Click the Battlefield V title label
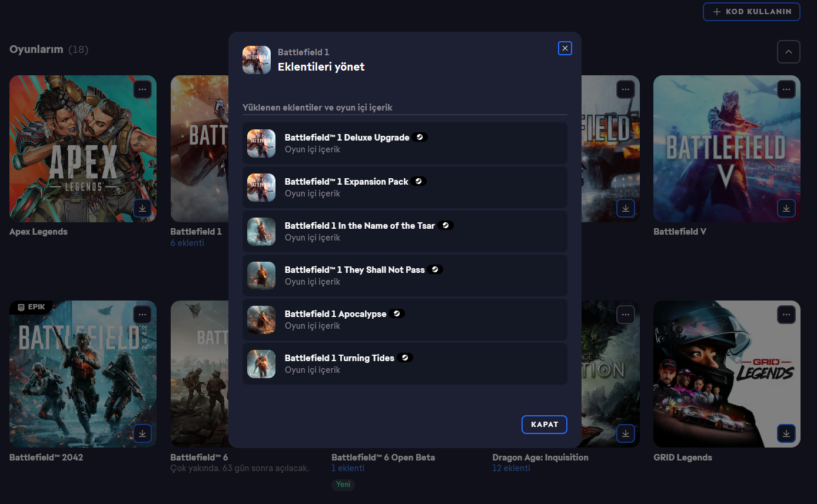This screenshot has width=817, height=504. (680, 232)
